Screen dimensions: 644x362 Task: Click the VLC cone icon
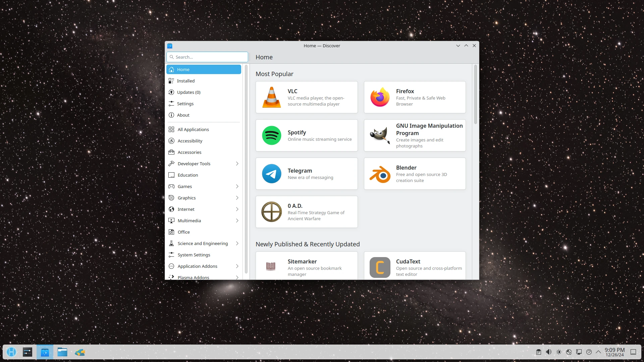click(x=271, y=97)
